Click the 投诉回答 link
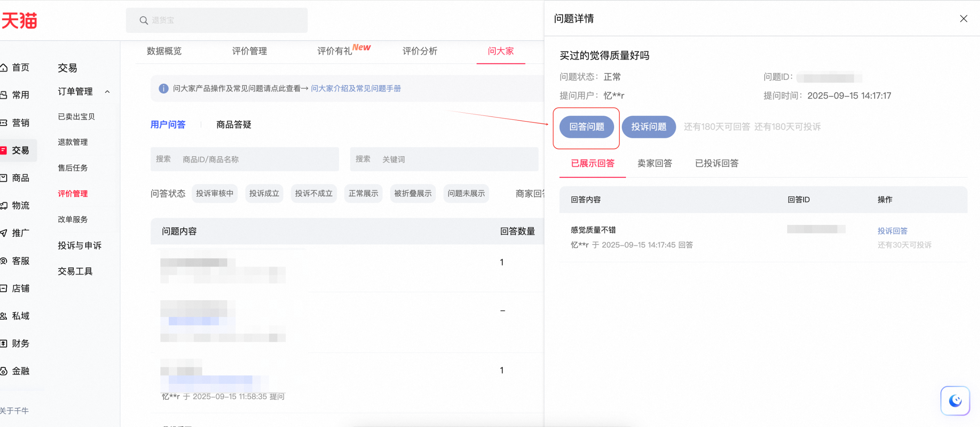 click(x=893, y=231)
